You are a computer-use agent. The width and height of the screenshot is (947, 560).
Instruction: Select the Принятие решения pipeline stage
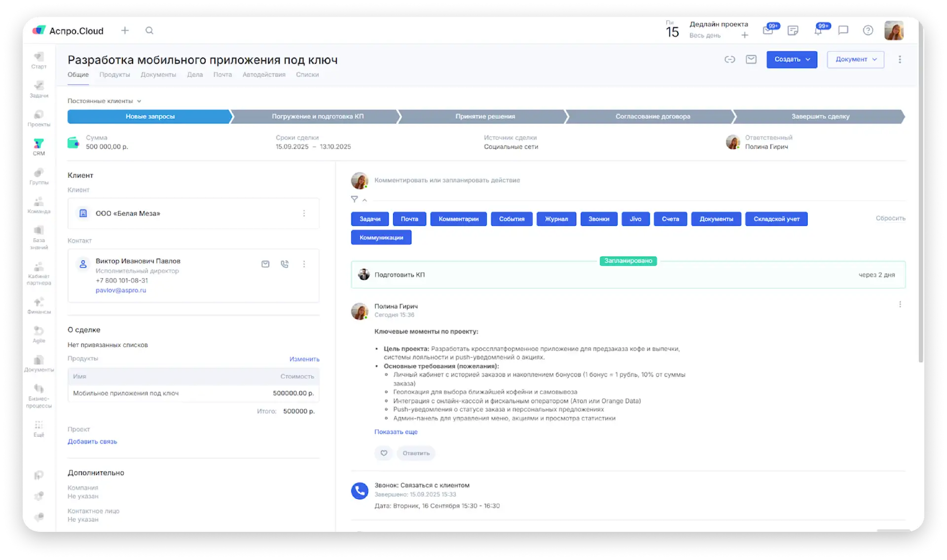pyautogui.click(x=485, y=116)
